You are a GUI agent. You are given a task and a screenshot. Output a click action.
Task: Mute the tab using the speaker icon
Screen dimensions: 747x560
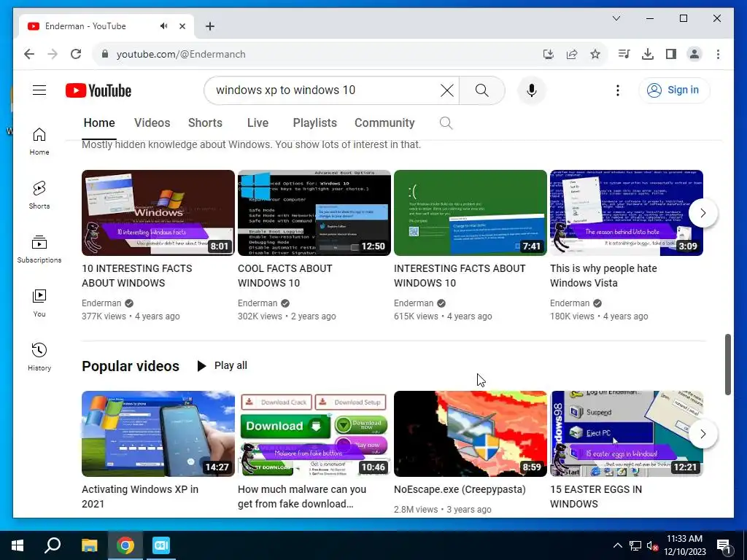[x=164, y=26]
